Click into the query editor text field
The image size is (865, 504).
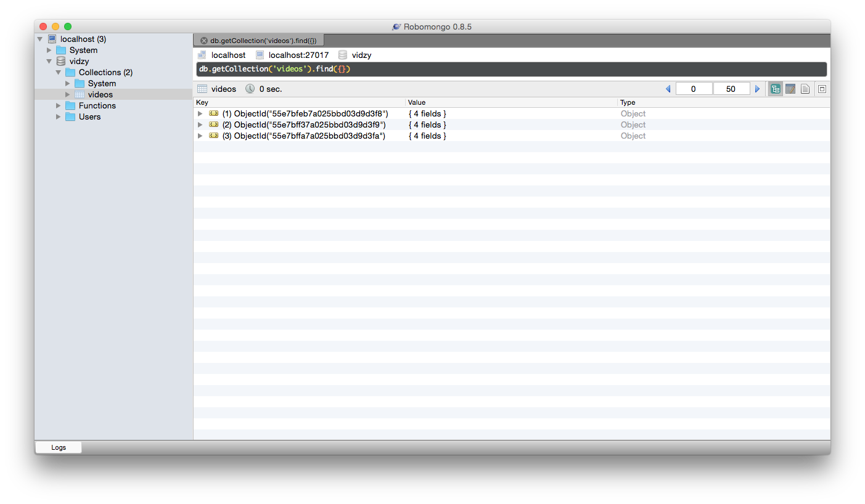pos(512,69)
